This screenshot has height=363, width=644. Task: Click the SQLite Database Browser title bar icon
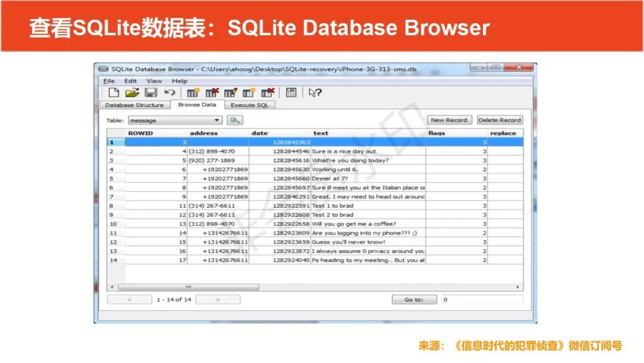point(104,69)
